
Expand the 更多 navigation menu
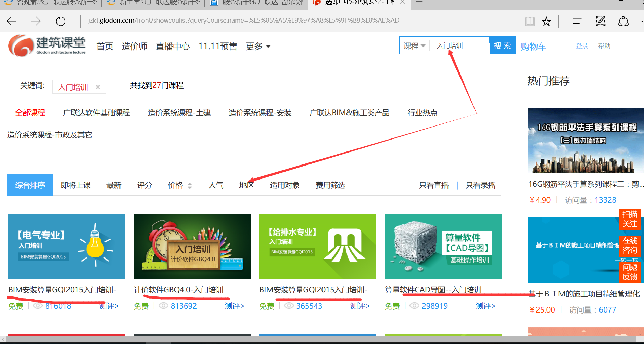tap(258, 46)
